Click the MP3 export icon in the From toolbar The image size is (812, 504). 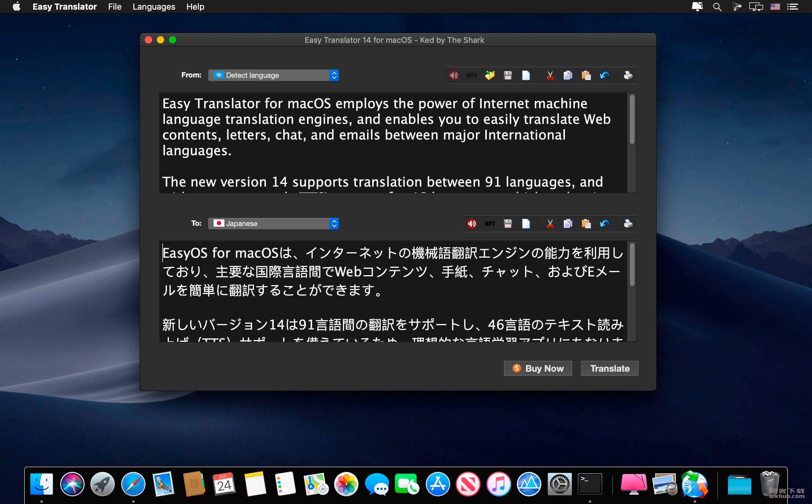tap(471, 75)
